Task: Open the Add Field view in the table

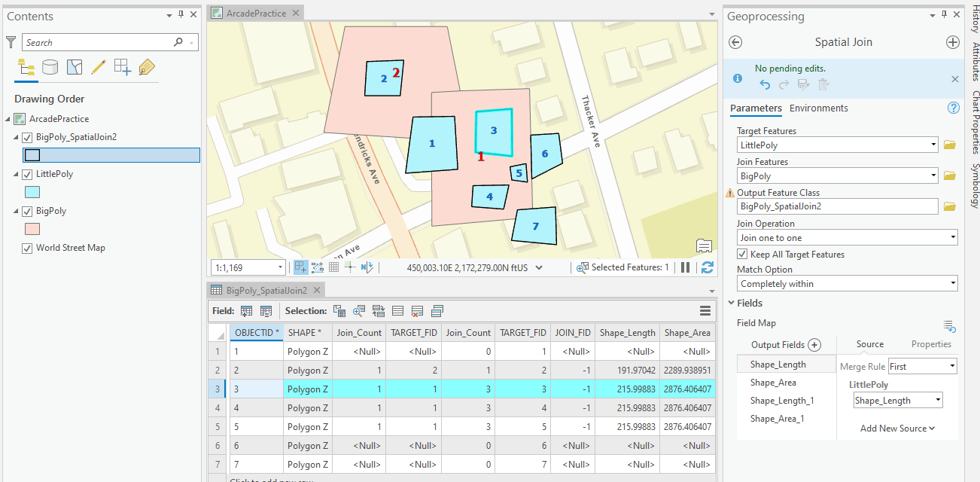Action: (246, 310)
